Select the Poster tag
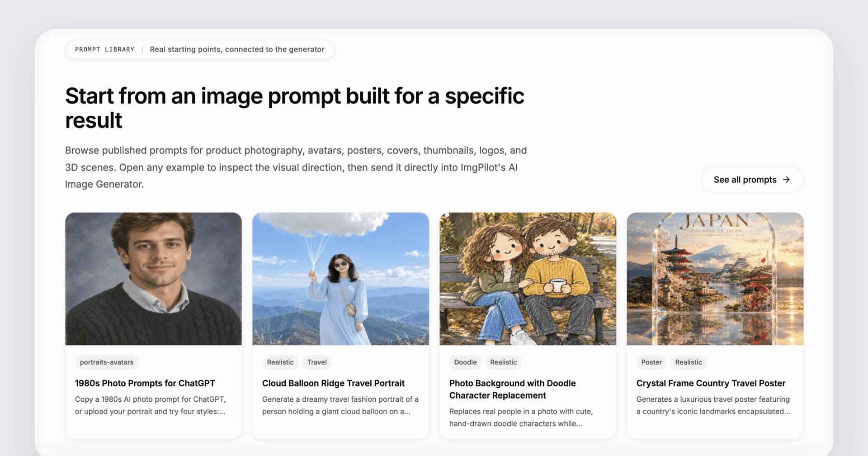Image resolution: width=868 pixels, height=456 pixels. [x=651, y=362]
